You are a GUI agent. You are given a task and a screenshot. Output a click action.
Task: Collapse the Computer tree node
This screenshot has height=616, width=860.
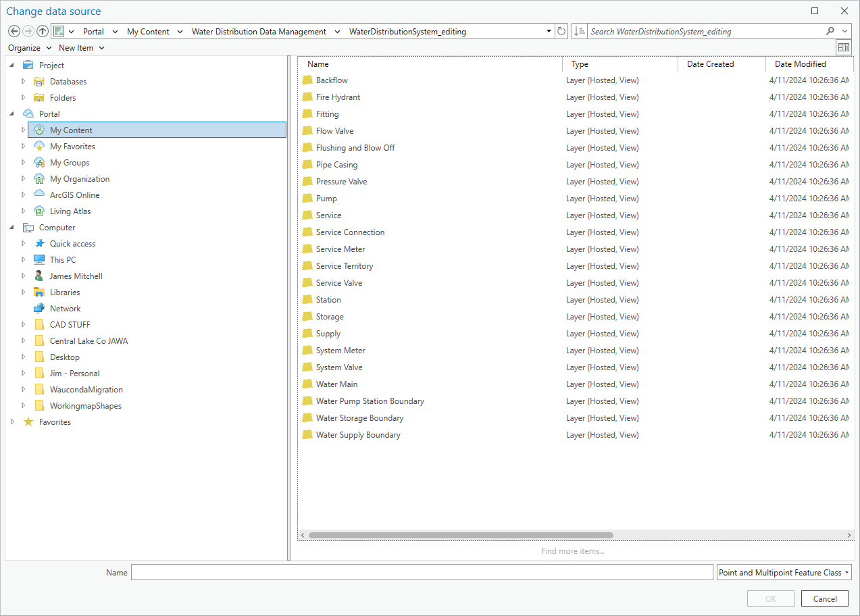point(12,228)
